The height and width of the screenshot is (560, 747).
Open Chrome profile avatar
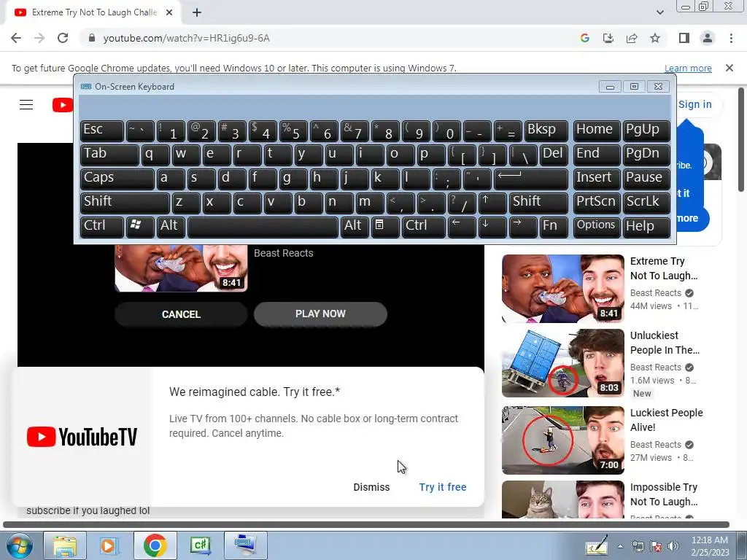708,38
